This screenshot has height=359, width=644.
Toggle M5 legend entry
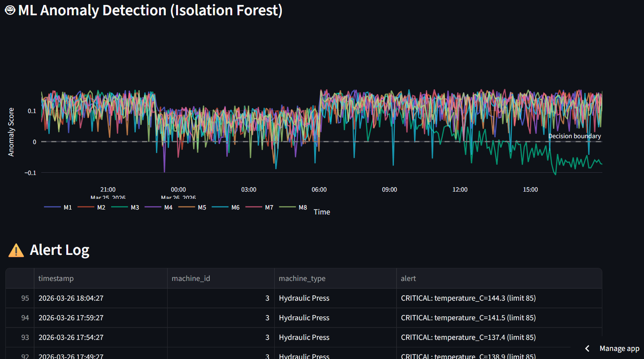(193, 207)
